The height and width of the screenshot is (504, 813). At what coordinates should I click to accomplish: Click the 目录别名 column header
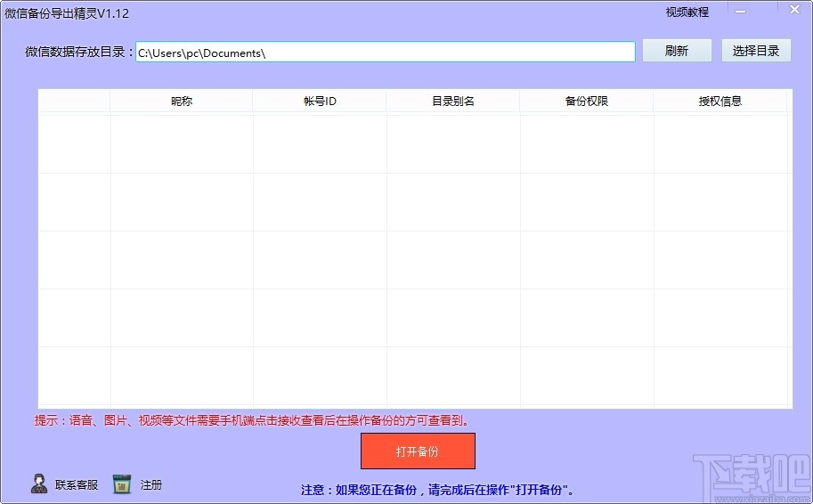[453, 102]
